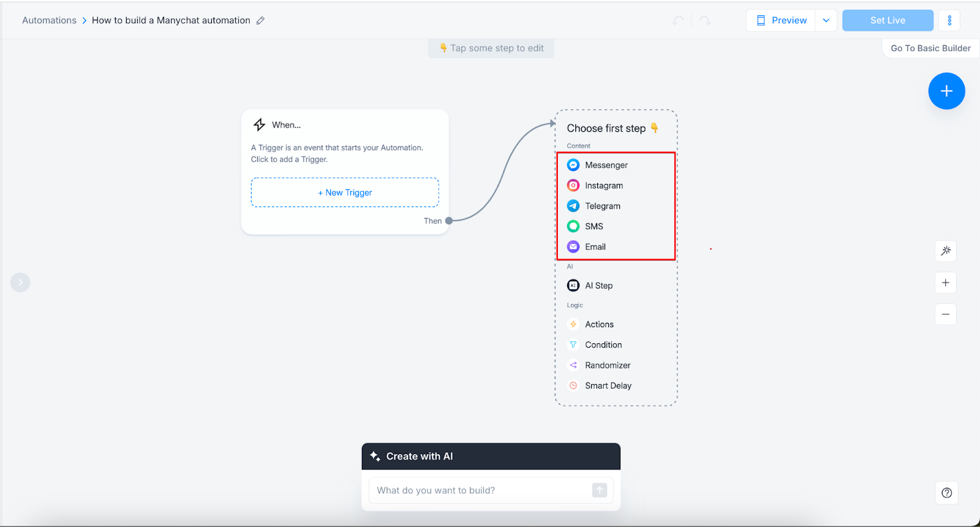The image size is (980, 527).
Task: Click the 'When...' trigger heading
Action: (x=287, y=125)
